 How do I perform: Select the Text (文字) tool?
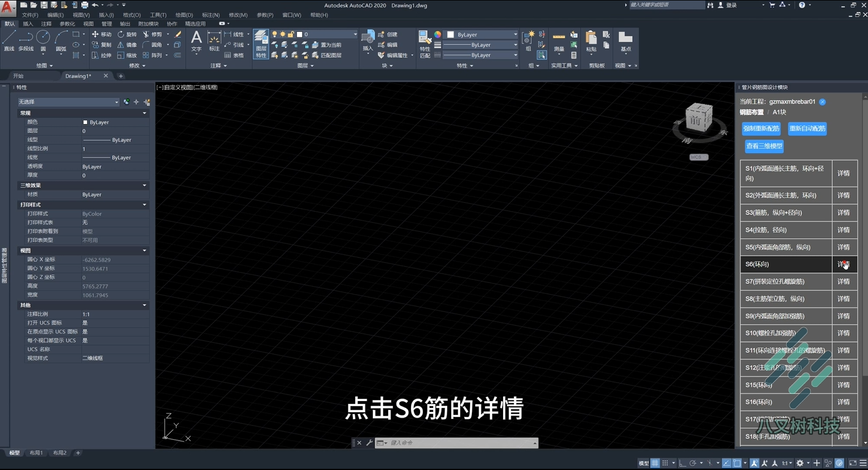196,41
